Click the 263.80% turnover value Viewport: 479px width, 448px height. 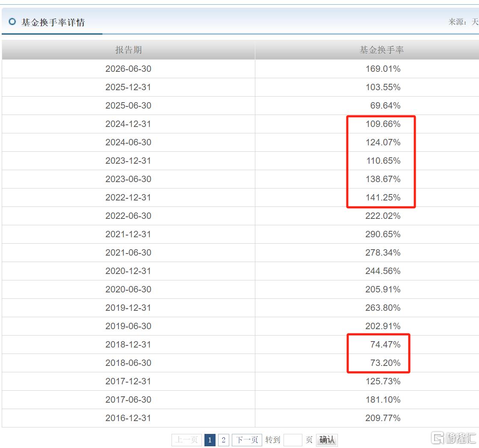point(383,307)
